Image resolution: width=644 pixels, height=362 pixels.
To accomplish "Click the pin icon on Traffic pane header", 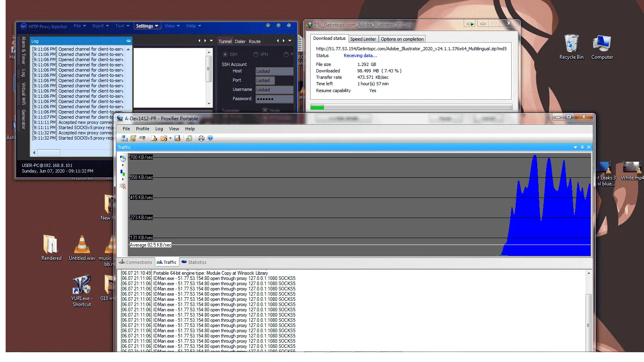I will click(x=582, y=147).
